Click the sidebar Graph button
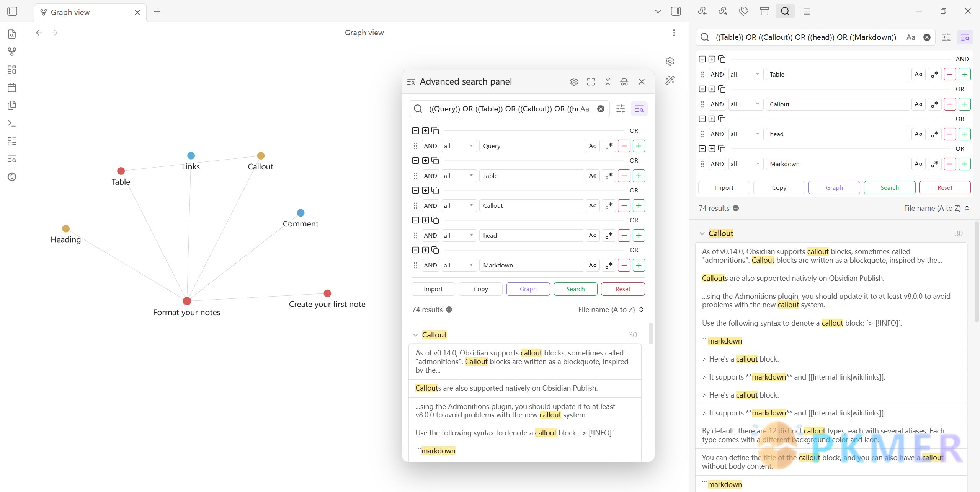The width and height of the screenshot is (980, 492). tap(834, 187)
